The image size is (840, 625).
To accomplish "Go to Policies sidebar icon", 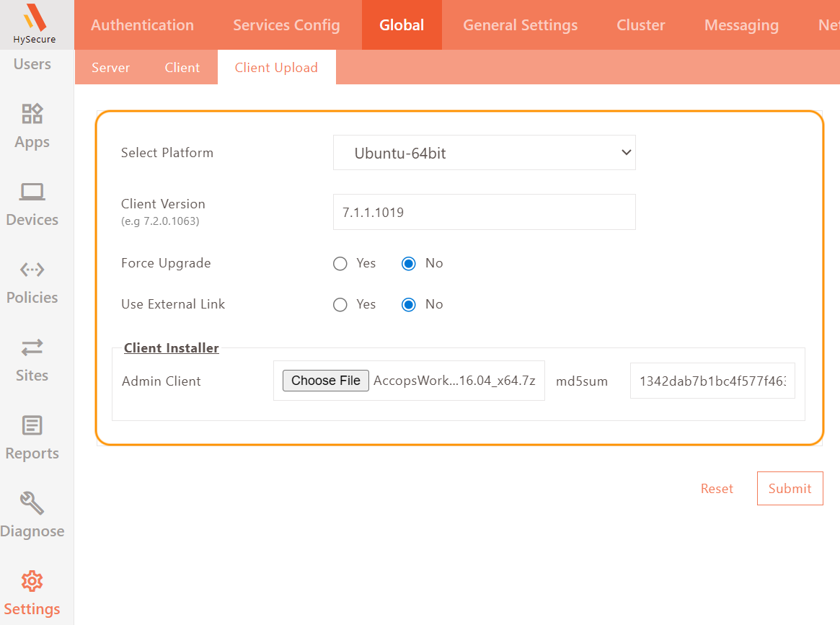I will [32, 270].
